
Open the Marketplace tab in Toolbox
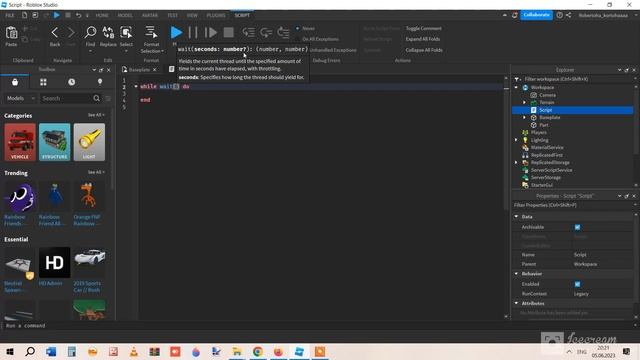coord(15,82)
